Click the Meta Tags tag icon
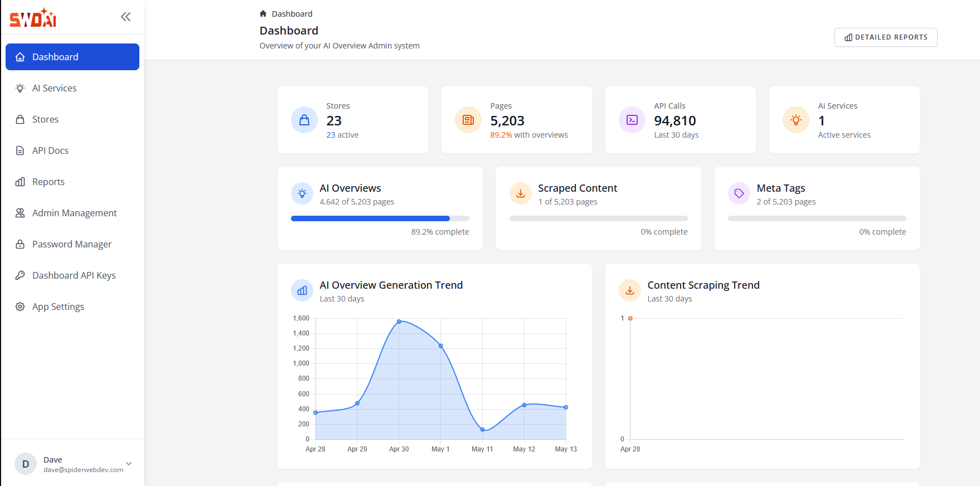 [739, 193]
